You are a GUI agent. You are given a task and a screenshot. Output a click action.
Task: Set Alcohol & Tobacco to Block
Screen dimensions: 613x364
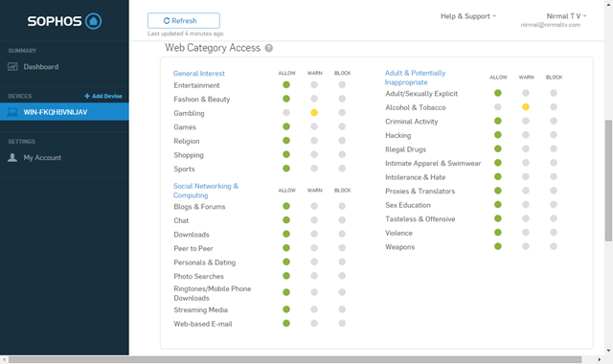(554, 107)
